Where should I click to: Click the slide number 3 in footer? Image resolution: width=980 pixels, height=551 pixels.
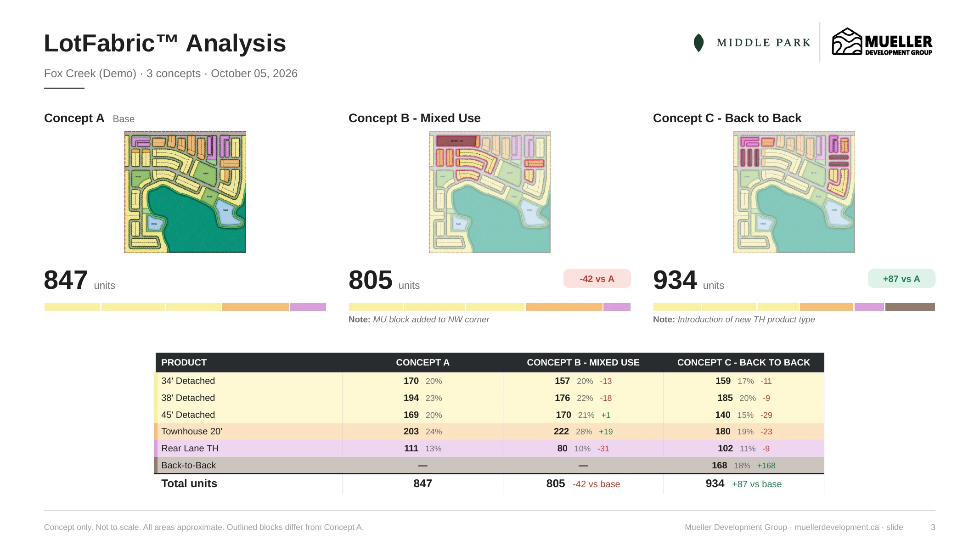[x=933, y=527]
